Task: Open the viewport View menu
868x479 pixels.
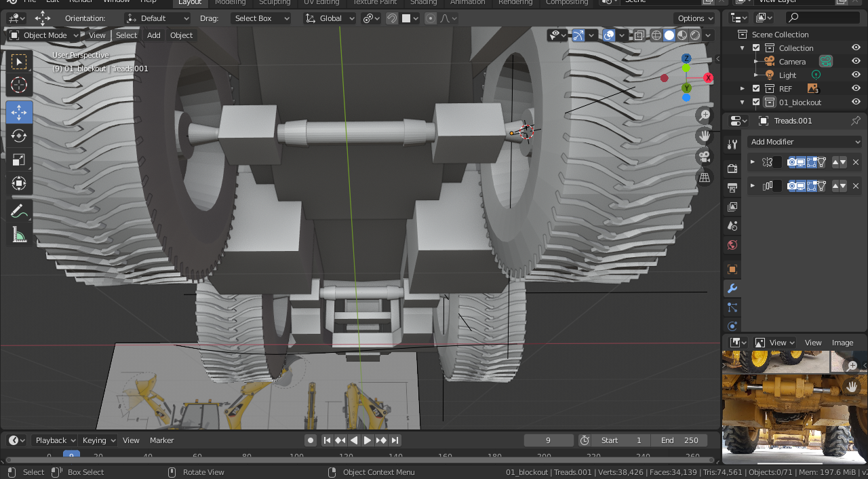Action: point(97,35)
